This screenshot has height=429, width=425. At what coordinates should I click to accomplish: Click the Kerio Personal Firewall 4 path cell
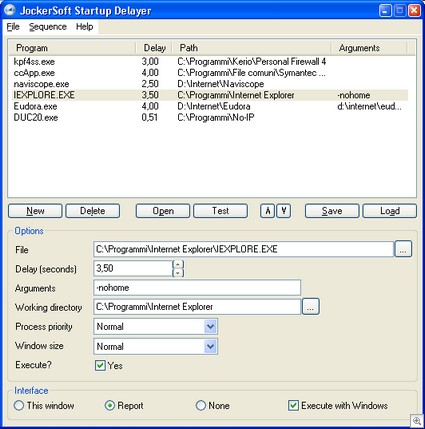[x=252, y=62]
